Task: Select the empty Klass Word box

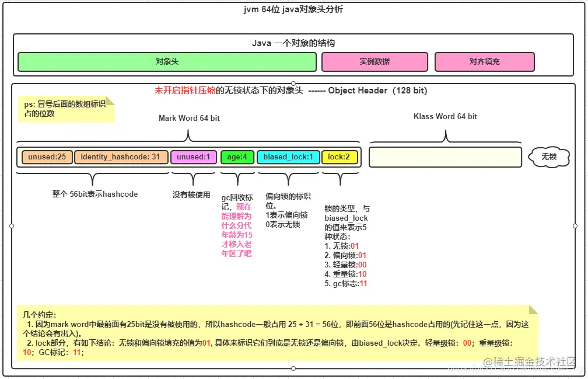Action: click(x=445, y=157)
